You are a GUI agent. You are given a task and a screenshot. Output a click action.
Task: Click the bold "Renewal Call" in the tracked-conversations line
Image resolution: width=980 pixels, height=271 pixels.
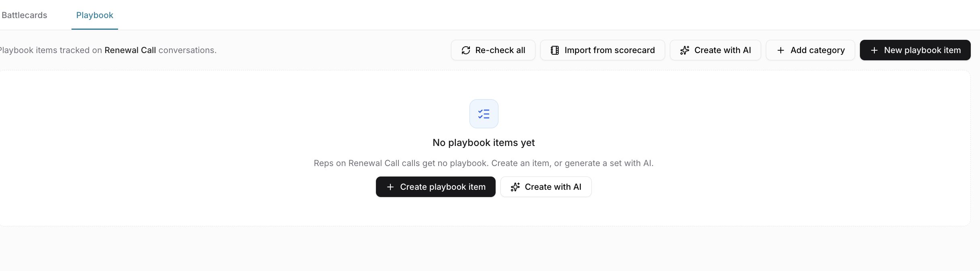130,50
